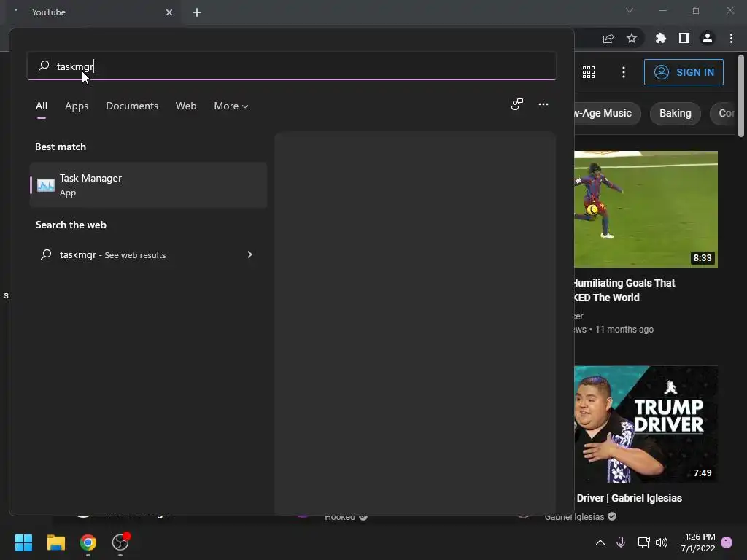This screenshot has width=747, height=560.
Task: Open OBS Studio taskbar icon
Action: [x=120, y=542]
